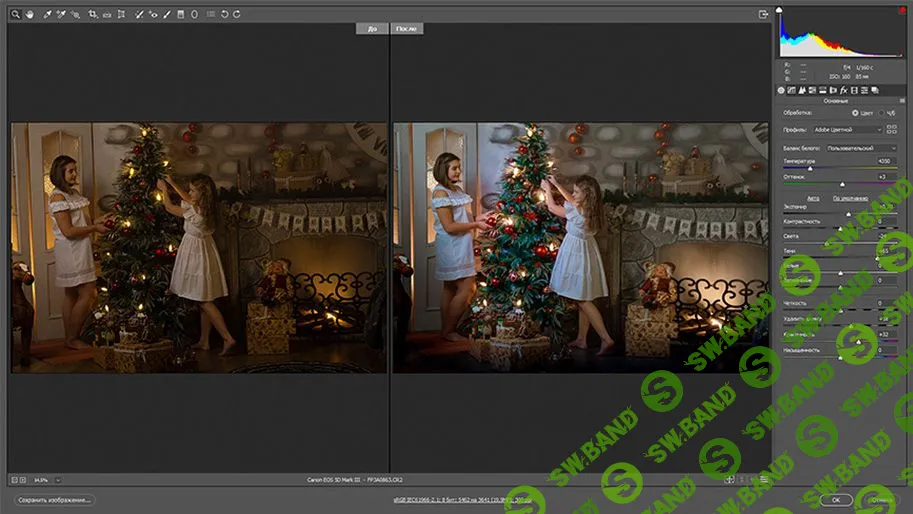Adjust the Контрастность slider
The image size is (913, 514).
coord(840,229)
